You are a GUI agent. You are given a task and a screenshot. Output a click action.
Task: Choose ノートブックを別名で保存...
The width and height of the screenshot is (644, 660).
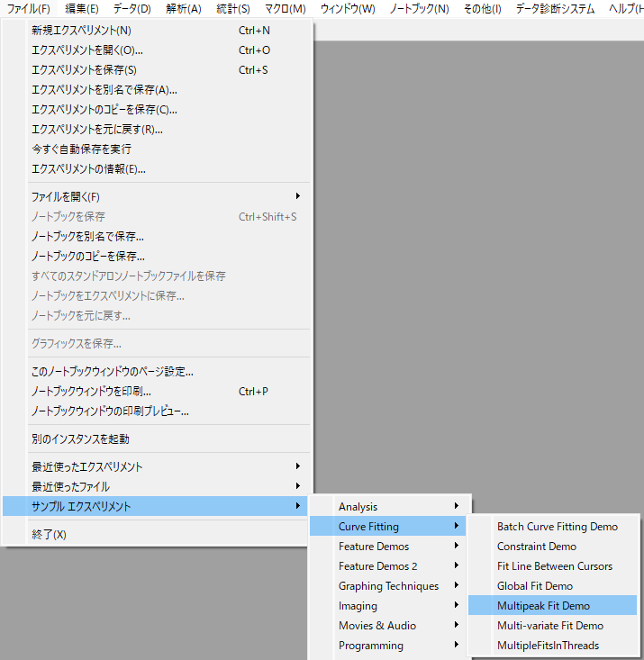point(157,236)
